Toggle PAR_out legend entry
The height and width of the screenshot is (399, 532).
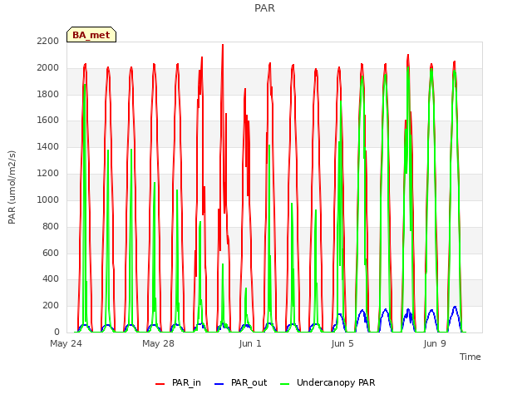240,382
